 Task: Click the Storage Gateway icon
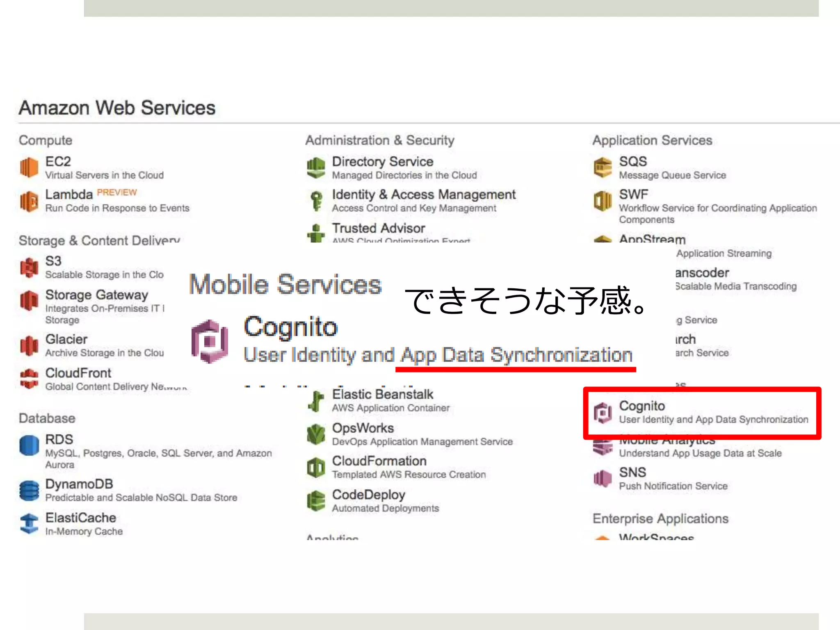pyautogui.click(x=29, y=301)
